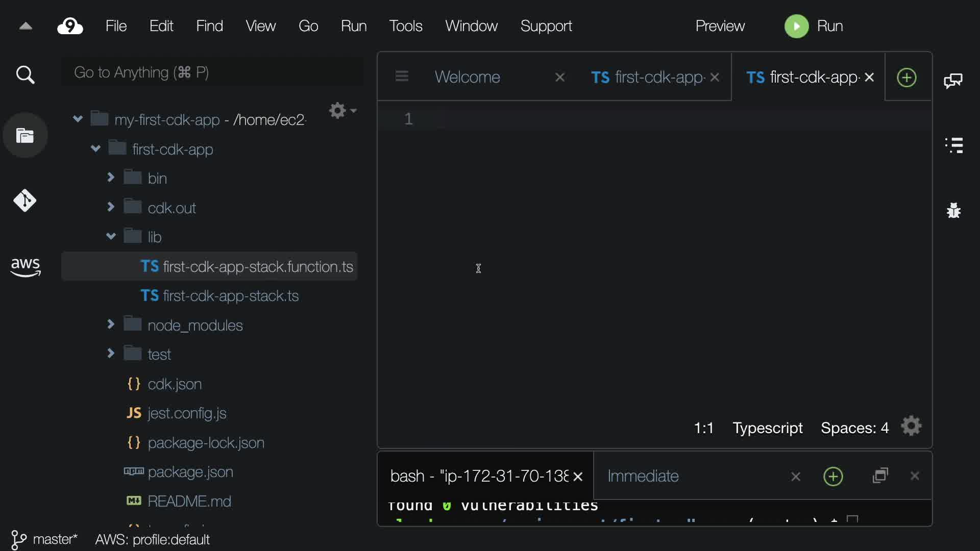Viewport: 980px width, 551px height.
Task: Click the Go to Anything search field
Action: 212,72
